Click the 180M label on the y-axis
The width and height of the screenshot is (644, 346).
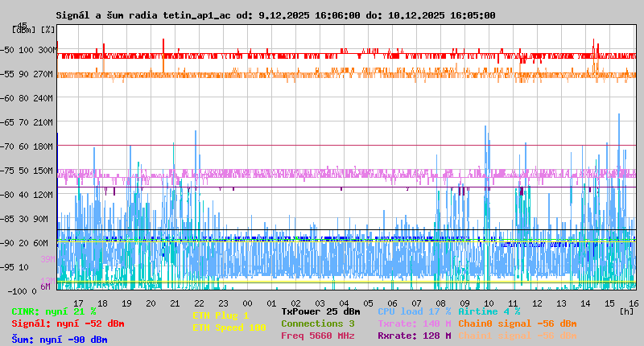coord(43,146)
